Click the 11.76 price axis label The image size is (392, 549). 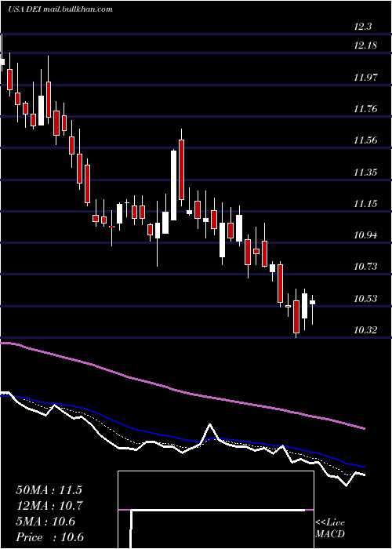coord(365,109)
